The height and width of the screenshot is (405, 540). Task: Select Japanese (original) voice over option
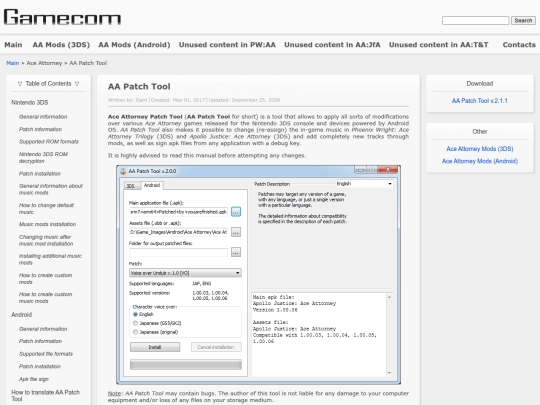point(135,332)
